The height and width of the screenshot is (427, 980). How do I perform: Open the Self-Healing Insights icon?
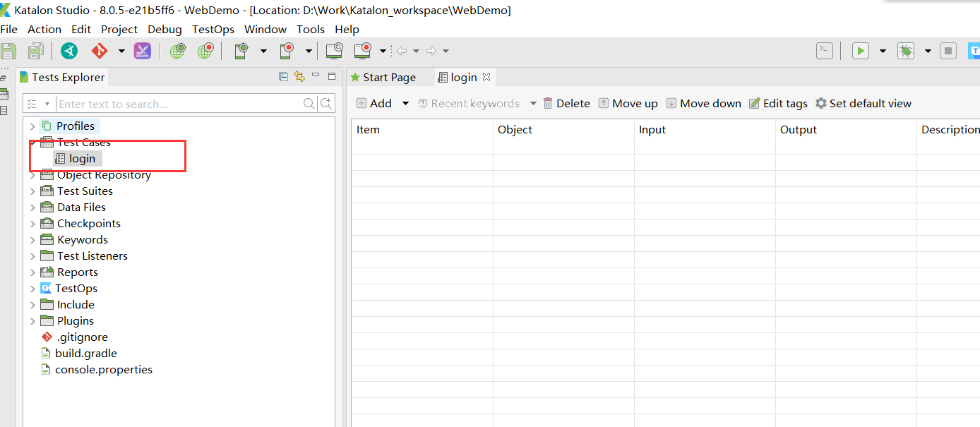click(143, 51)
